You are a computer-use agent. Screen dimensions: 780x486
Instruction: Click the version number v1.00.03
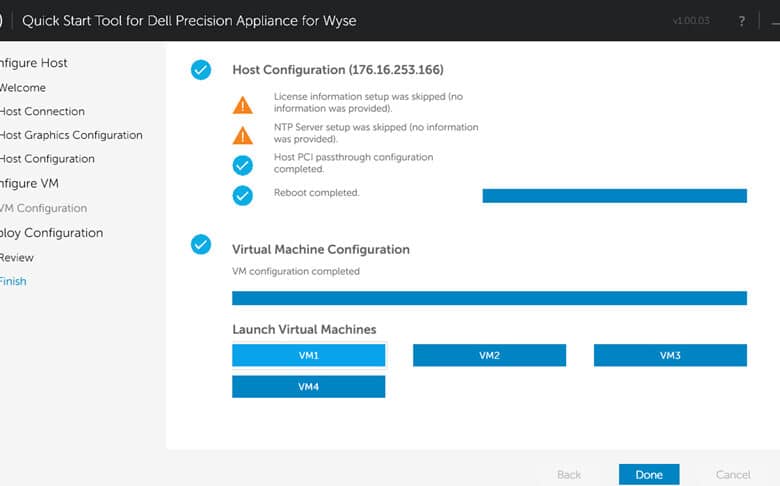click(691, 20)
